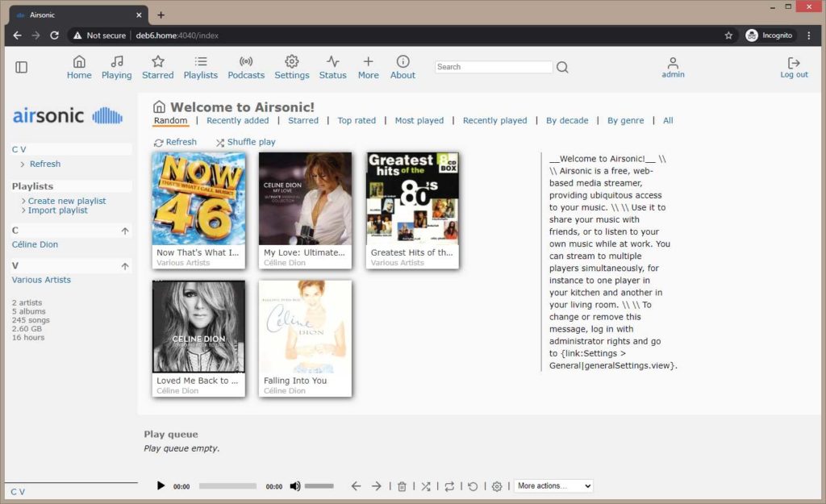826x504 pixels.
Task: Toggle repeat in the play queue
Action: pos(449,486)
